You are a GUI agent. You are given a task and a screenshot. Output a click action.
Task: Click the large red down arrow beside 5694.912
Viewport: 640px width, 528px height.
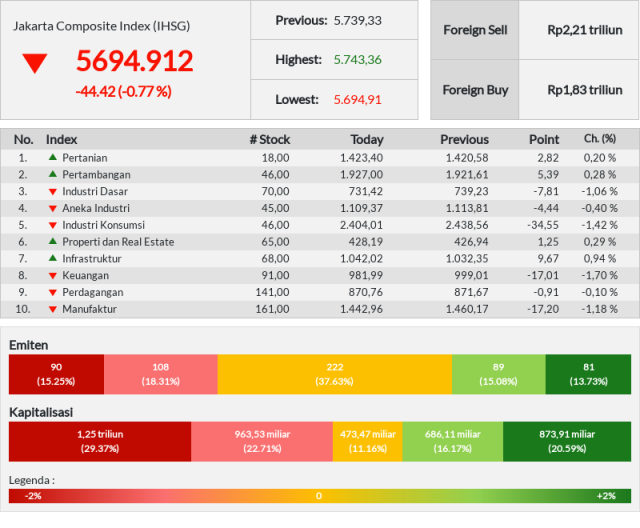35,63
